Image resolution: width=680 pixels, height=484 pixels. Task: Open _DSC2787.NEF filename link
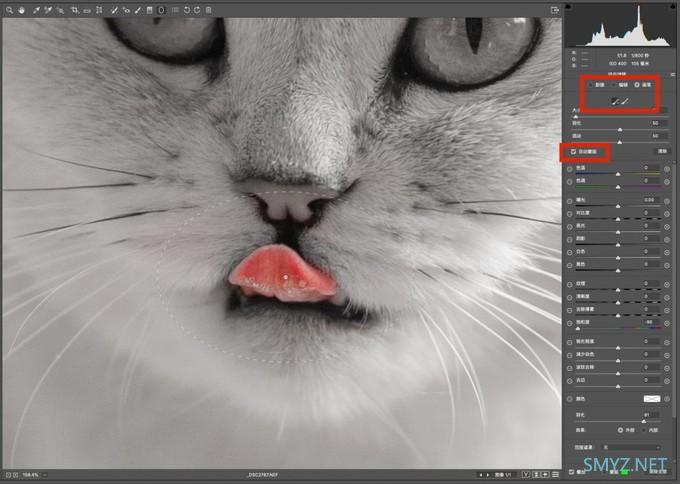pos(262,475)
